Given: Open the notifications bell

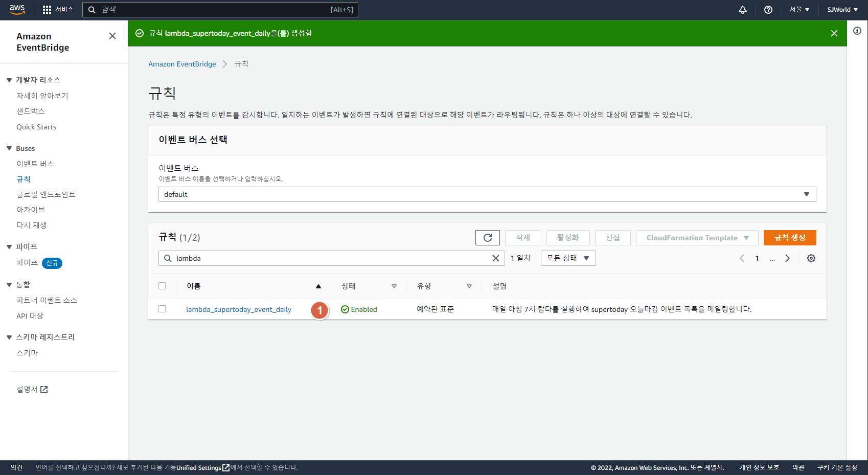Looking at the screenshot, I should point(743,10).
